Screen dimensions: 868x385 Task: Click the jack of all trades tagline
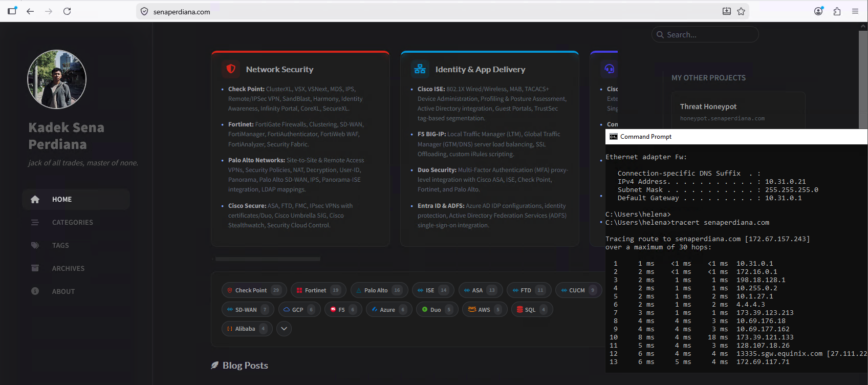tap(83, 163)
